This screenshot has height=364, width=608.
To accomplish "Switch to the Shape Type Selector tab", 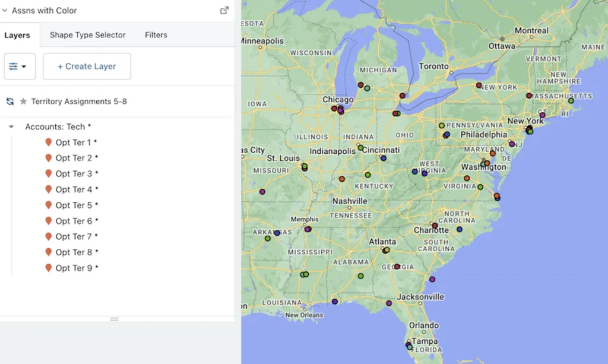I will tap(87, 35).
